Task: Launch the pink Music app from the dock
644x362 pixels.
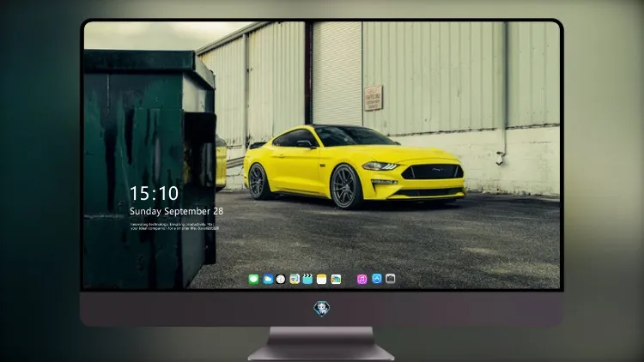Action: point(361,280)
